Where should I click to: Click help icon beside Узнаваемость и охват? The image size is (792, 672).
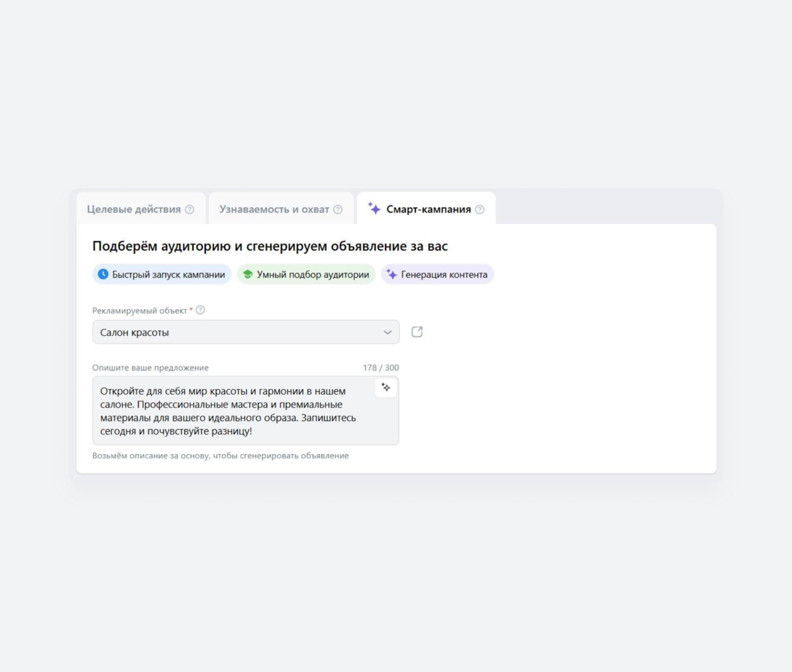[338, 210]
